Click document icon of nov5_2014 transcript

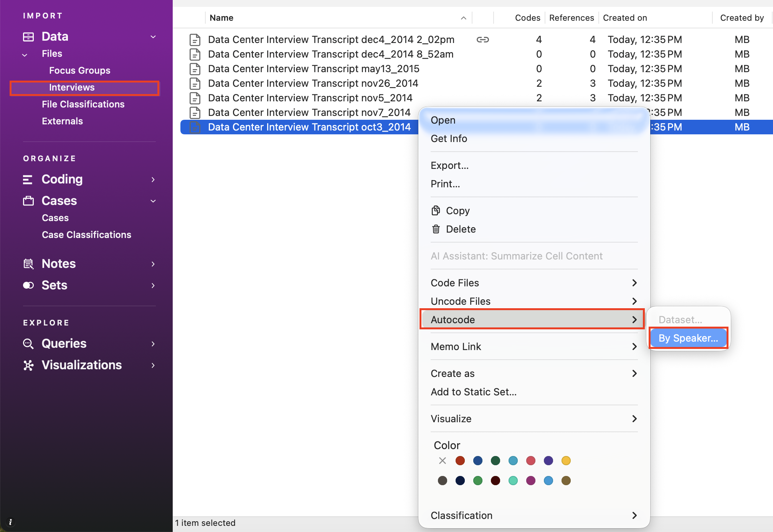(x=195, y=98)
